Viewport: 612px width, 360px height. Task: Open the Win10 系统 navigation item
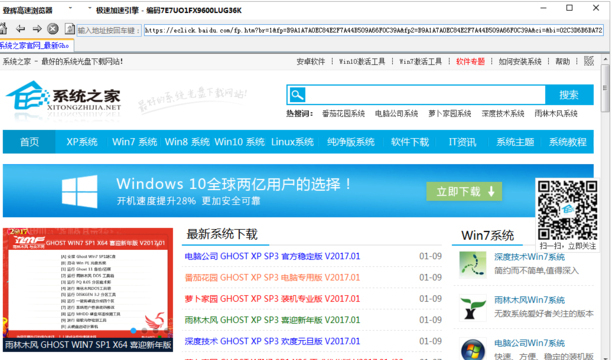click(x=240, y=142)
